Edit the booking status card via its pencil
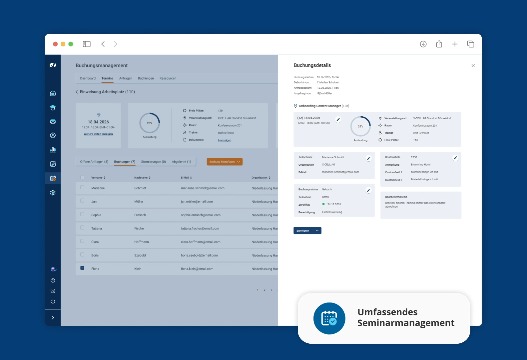Viewport: 527px width, 360px height. pos(368,191)
